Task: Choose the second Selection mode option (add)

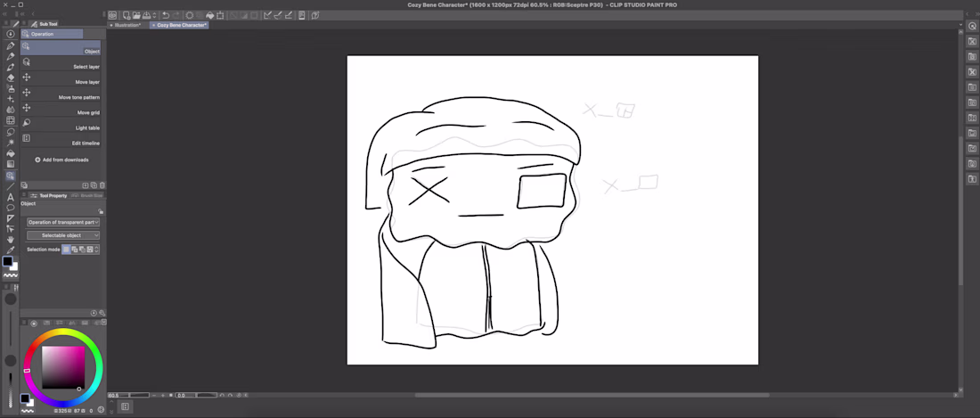Action: (x=74, y=250)
